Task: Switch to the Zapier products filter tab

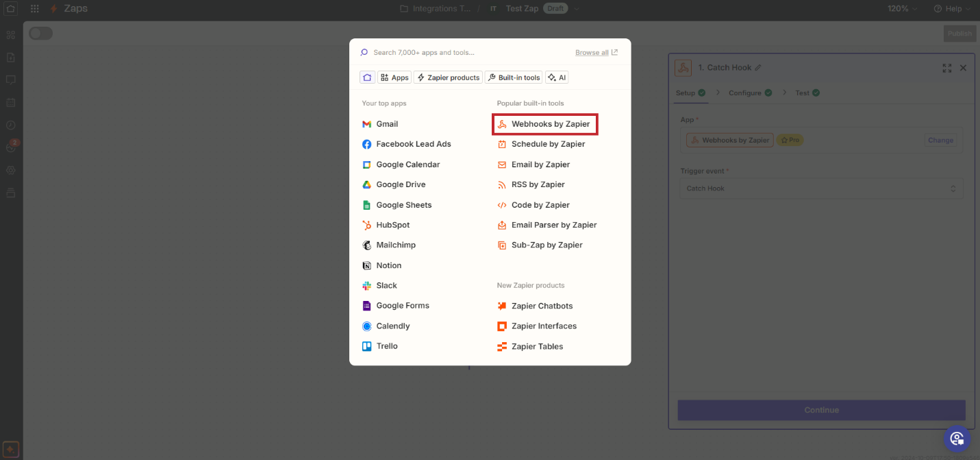Action: (448, 77)
